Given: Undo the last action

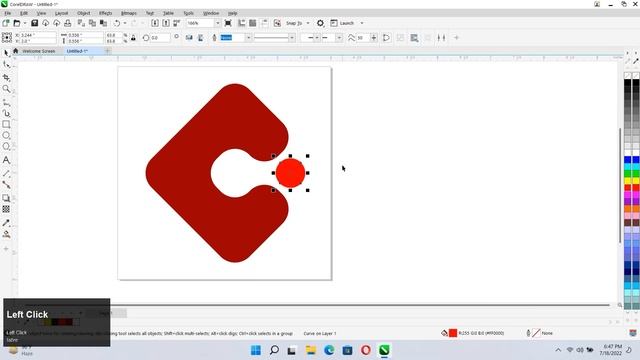Looking at the screenshot, I should (117, 23).
